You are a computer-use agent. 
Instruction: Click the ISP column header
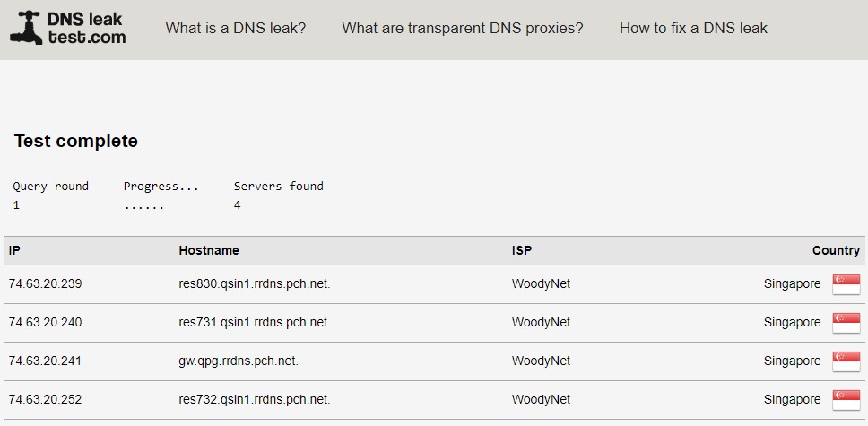(x=521, y=250)
